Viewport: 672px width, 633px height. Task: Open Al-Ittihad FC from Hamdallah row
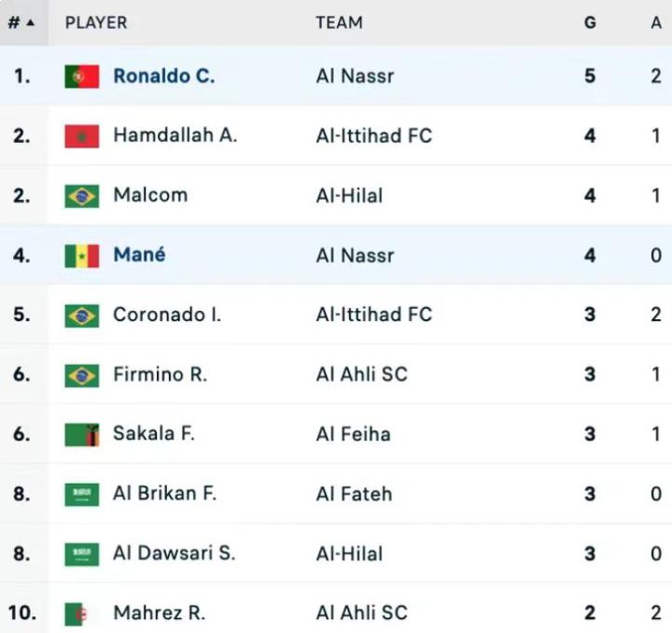pos(373,135)
